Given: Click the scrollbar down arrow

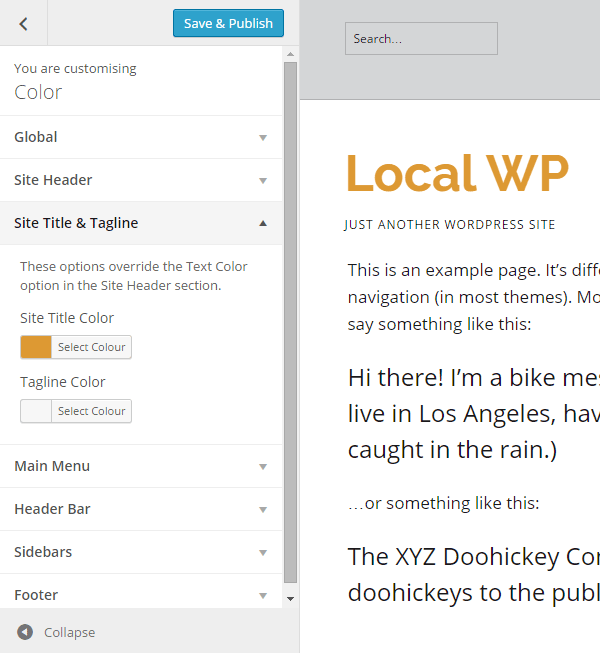Looking at the screenshot, I should point(291,599).
